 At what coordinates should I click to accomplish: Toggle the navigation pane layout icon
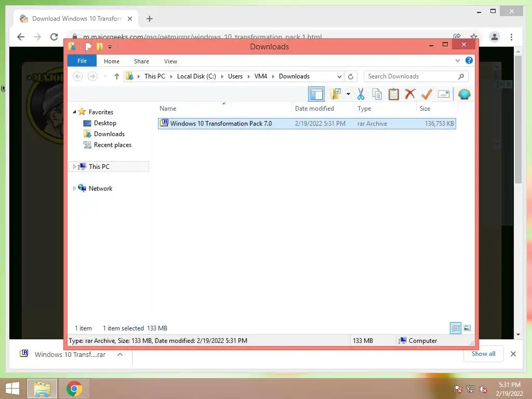click(316, 94)
